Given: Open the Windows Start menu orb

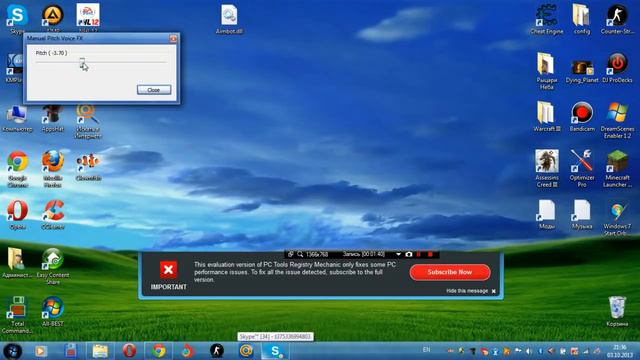Looking at the screenshot, I should pos(12,351).
